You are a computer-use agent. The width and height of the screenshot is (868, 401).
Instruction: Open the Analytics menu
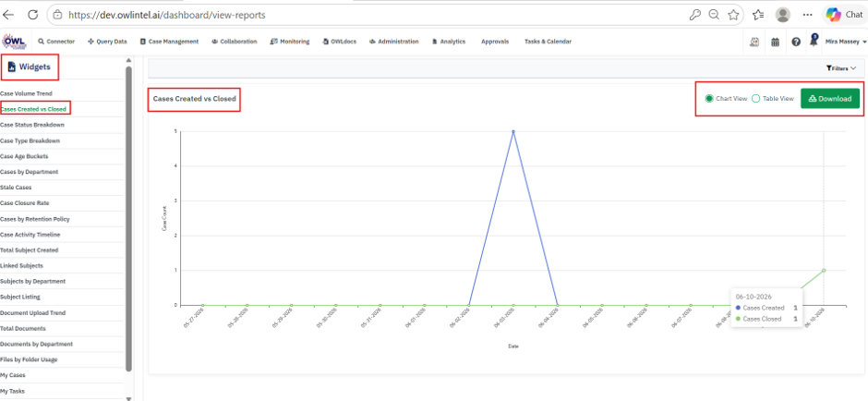tap(449, 42)
